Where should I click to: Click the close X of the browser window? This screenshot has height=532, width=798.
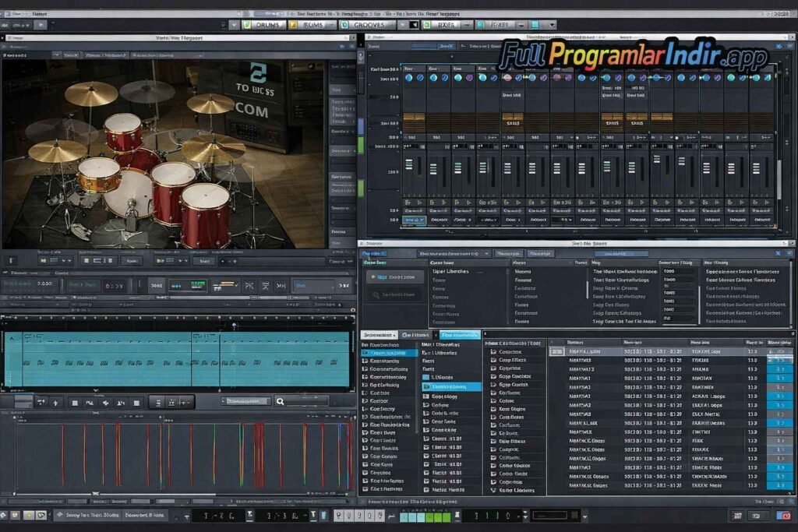(x=778, y=254)
